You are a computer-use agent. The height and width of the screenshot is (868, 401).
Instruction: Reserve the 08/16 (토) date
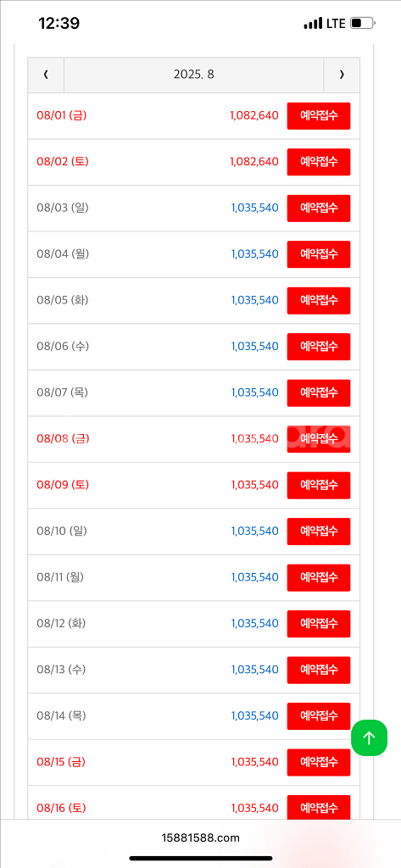[319, 808]
